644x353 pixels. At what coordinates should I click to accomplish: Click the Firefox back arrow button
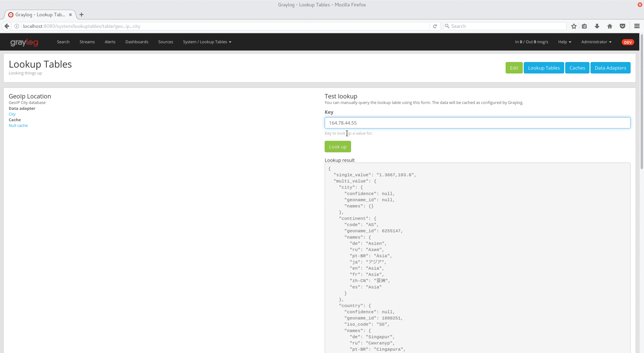point(7,26)
